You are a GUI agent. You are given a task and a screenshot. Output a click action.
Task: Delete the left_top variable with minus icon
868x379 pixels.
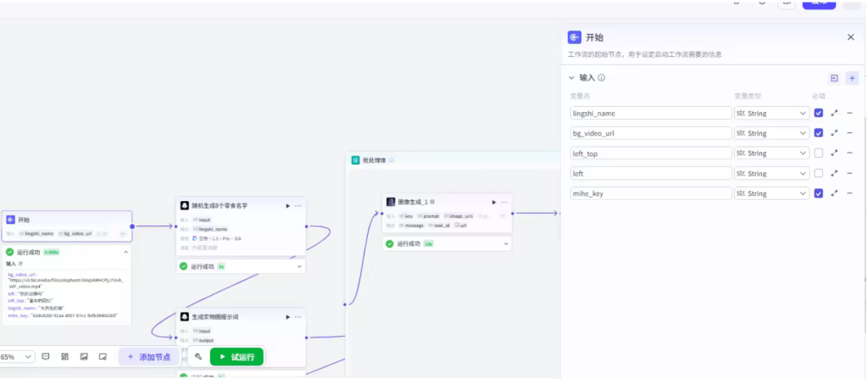[849, 153]
